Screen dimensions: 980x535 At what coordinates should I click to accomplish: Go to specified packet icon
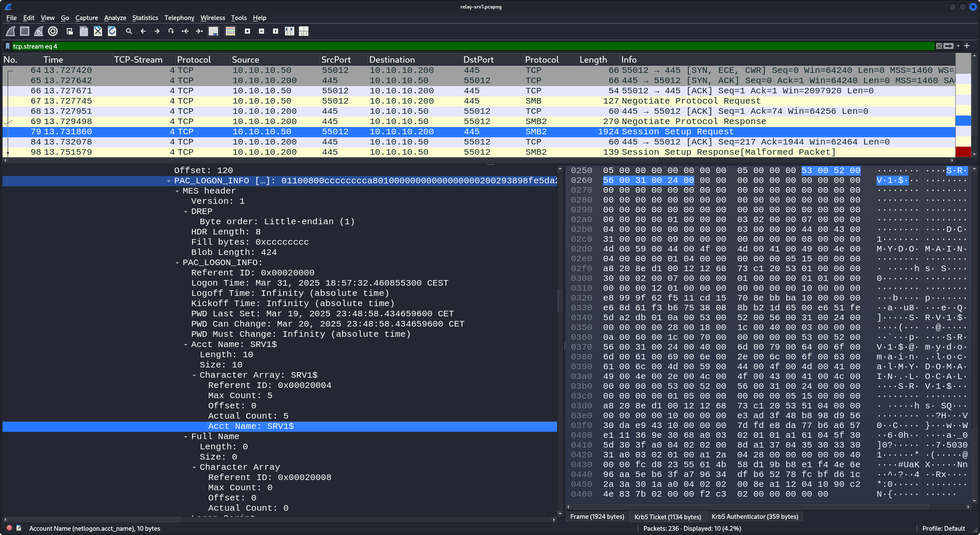tap(171, 31)
